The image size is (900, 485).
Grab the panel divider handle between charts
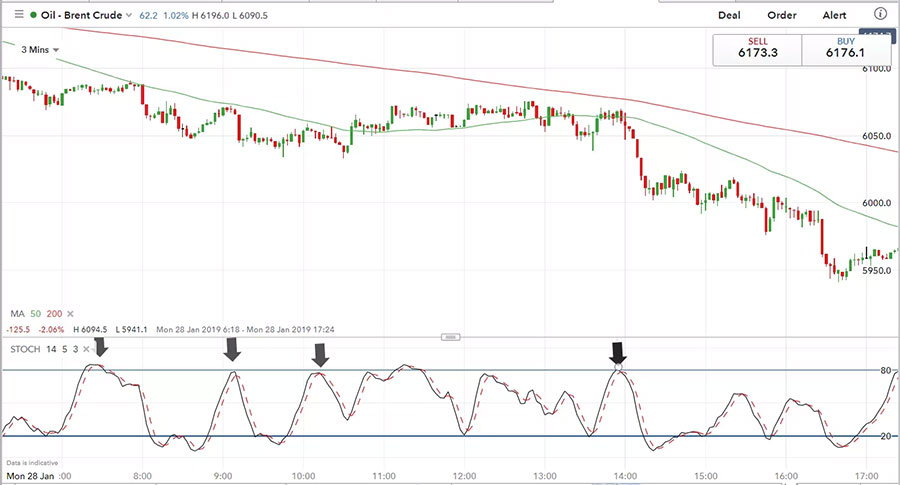pyautogui.click(x=451, y=337)
